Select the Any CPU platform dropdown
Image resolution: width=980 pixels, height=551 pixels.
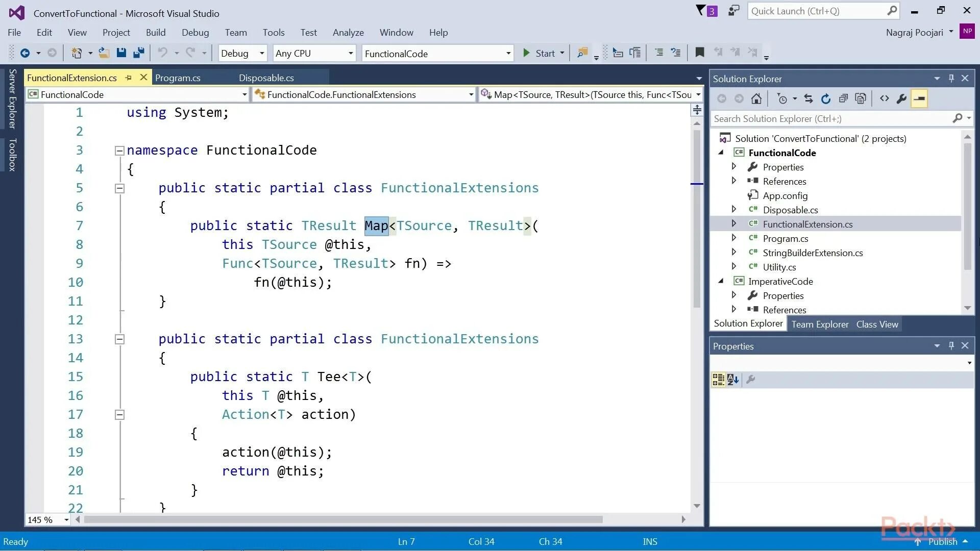[x=313, y=53]
